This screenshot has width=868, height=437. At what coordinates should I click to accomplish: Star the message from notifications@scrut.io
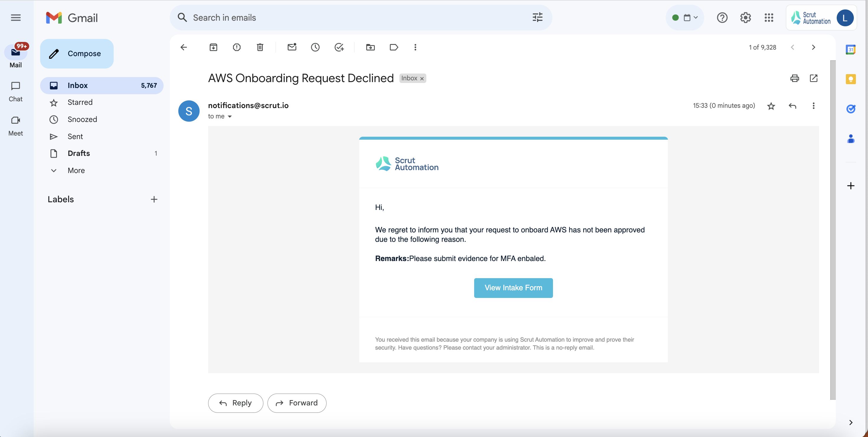(771, 106)
